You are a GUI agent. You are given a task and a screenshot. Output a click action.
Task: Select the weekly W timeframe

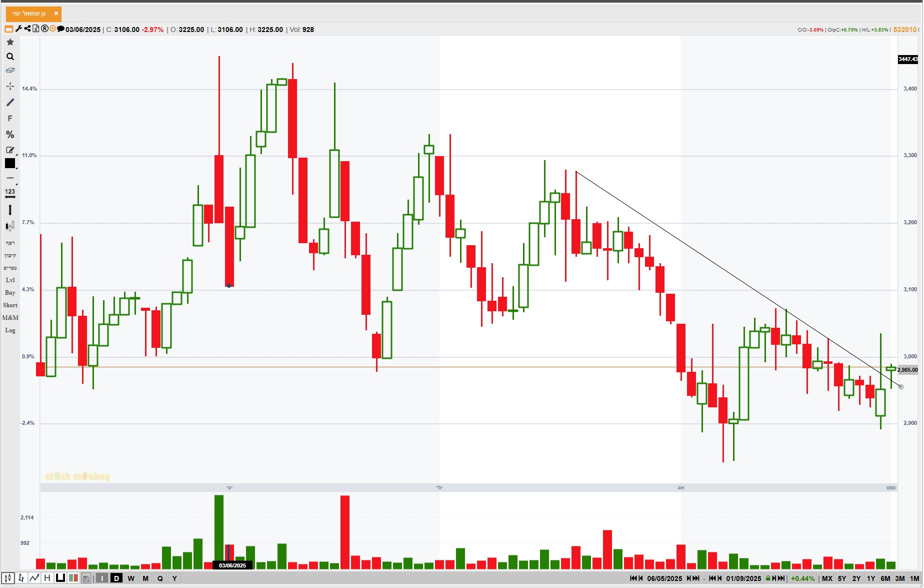[131, 578]
